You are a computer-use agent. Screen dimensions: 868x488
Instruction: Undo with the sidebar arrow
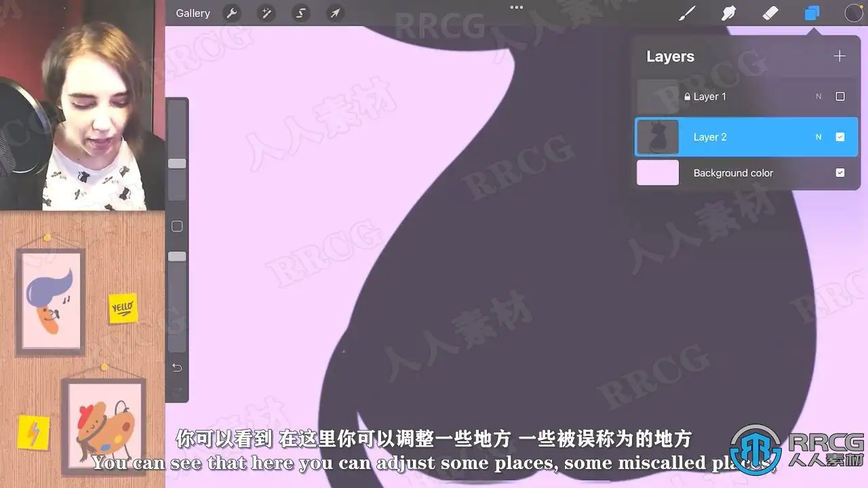[177, 367]
